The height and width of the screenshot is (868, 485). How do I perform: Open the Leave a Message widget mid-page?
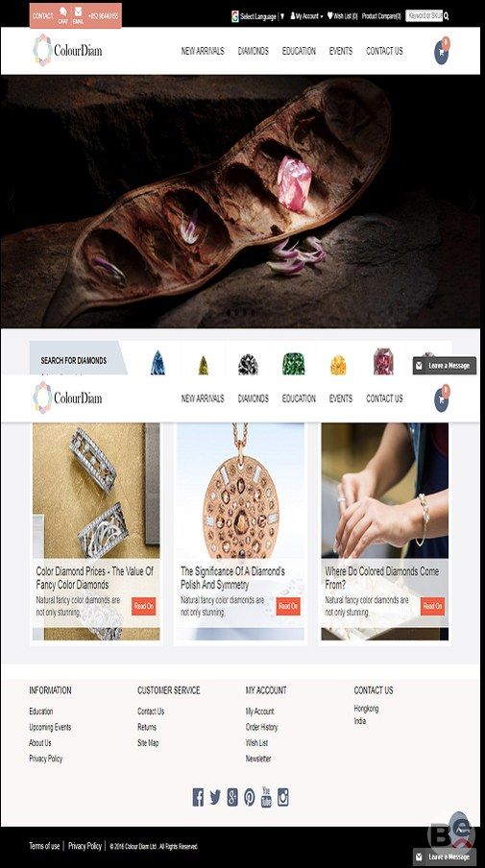(445, 366)
